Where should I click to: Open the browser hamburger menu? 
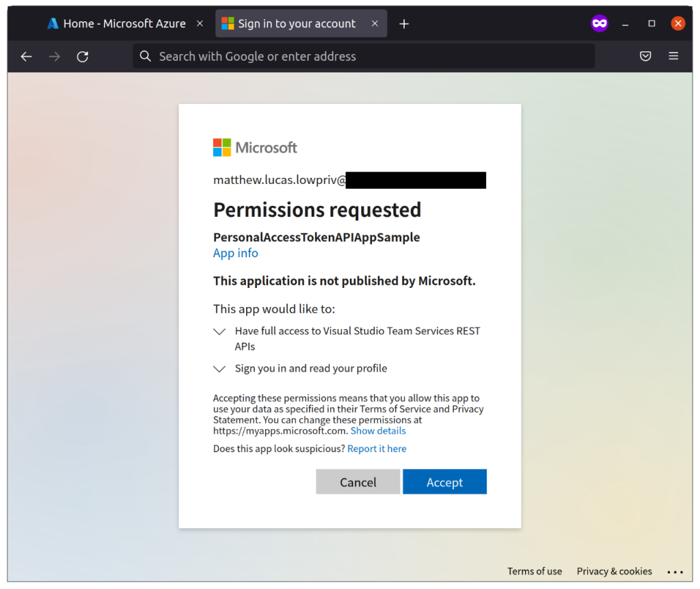coord(673,56)
